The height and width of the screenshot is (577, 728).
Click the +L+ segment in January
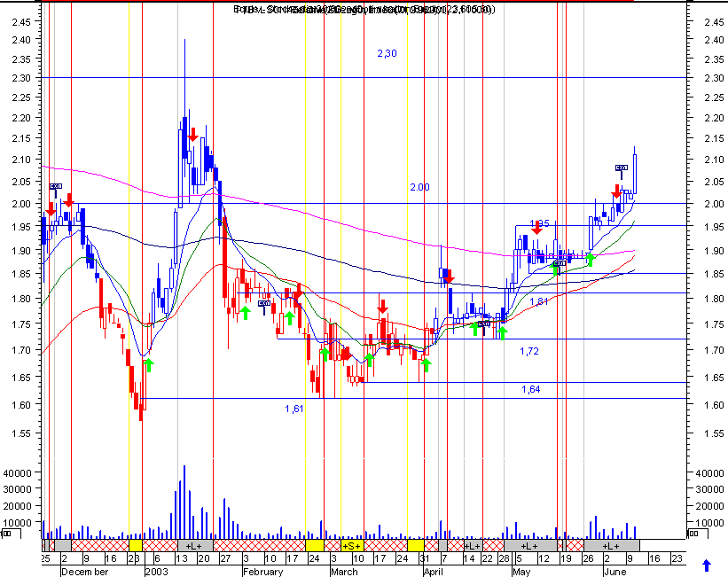click(x=195, y=546)
